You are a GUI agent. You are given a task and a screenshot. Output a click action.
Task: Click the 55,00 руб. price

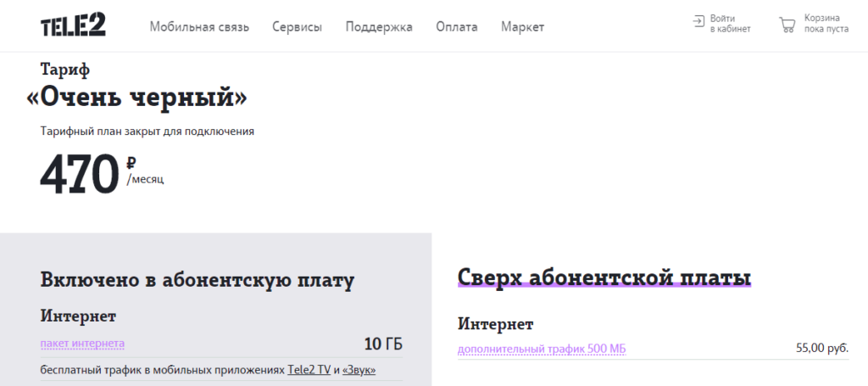click(x=822, y=349)
